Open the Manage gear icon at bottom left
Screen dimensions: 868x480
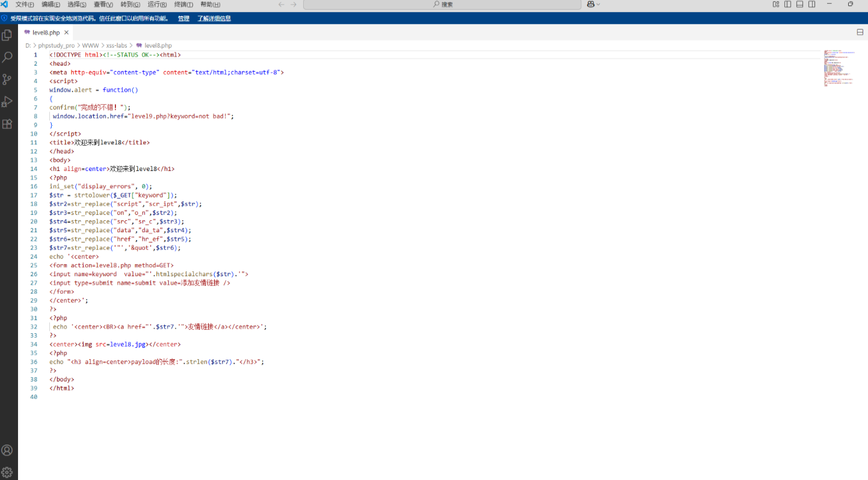[x=7, y=472]
